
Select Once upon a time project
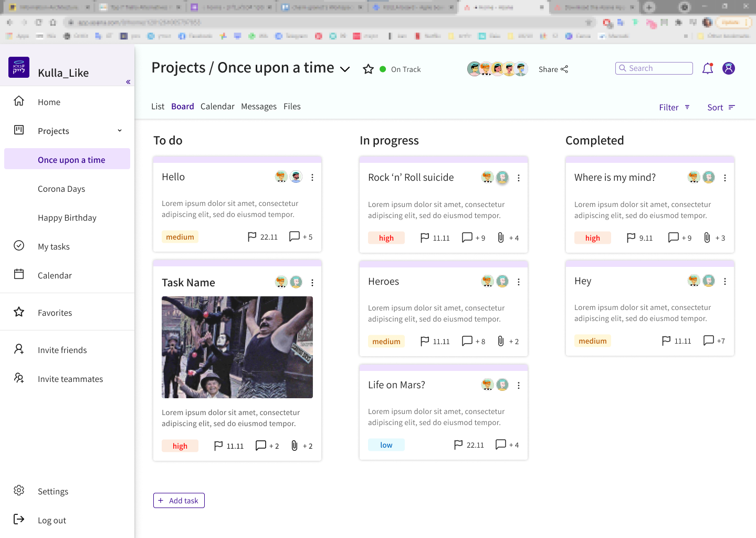tap(67, 159)
